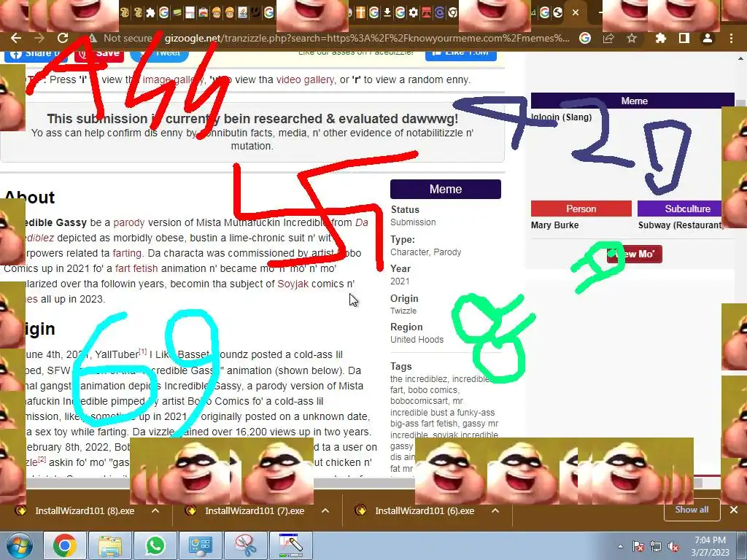Follow the farting link
The width and height of the screenshot is (747, 560).
127,253
